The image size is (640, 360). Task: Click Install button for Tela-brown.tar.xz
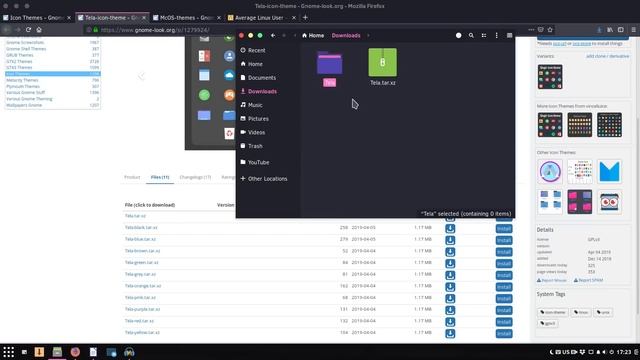(x=504, y=252)
